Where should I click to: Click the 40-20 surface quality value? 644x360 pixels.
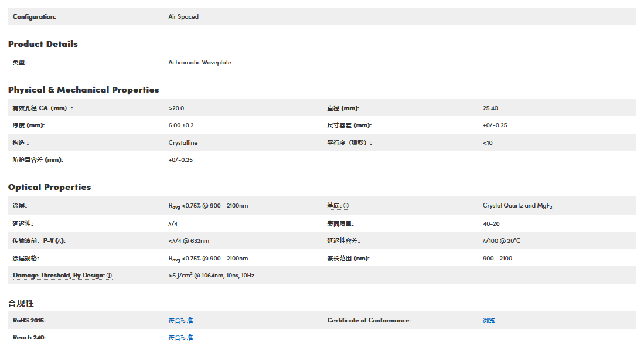pos(491,223)
